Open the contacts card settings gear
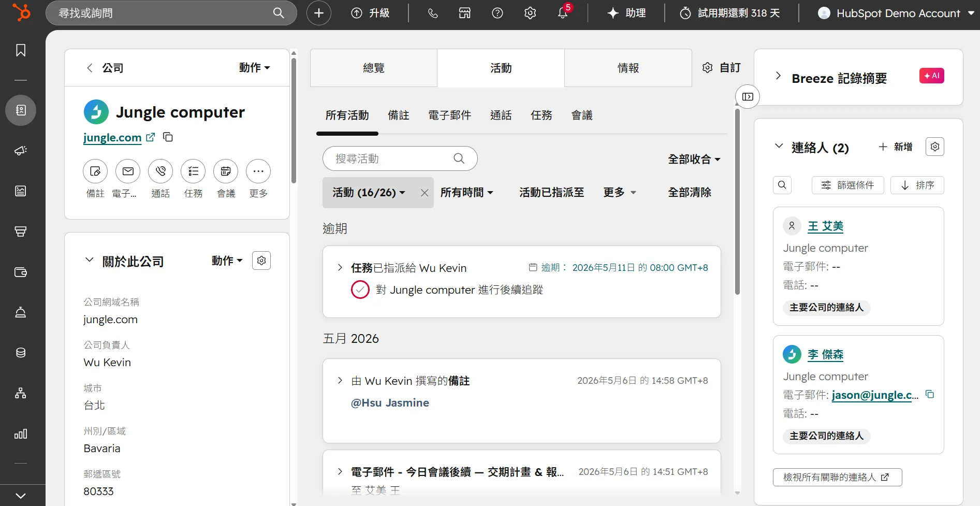The height and width of the screenshot is (506, 980). coord(935,147)
